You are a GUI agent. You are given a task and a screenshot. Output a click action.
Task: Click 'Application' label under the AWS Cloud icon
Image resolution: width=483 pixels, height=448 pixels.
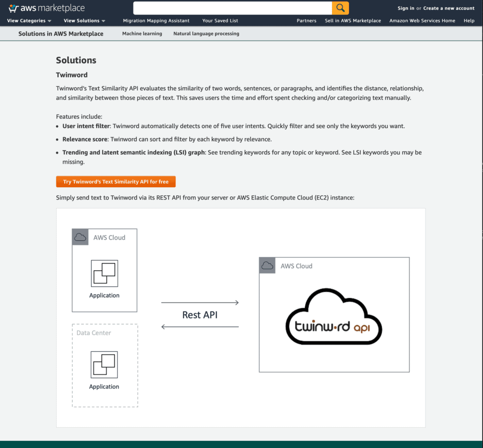[104, 295]
